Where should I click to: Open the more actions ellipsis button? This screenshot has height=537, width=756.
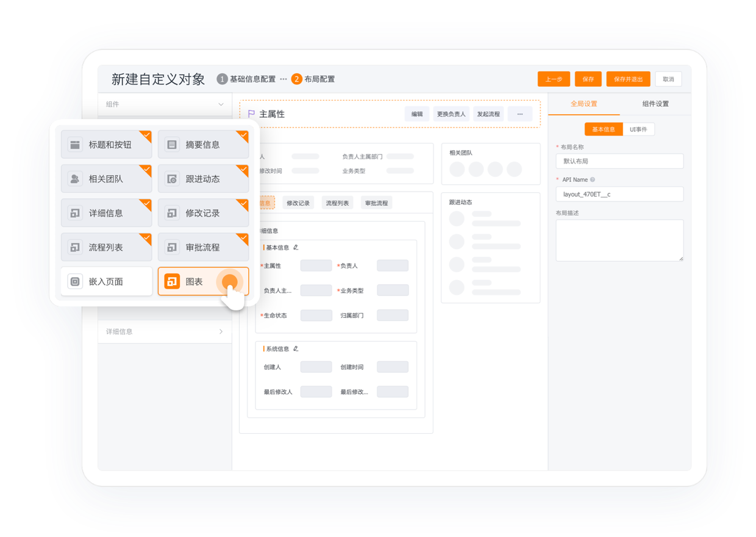point(520,114)
